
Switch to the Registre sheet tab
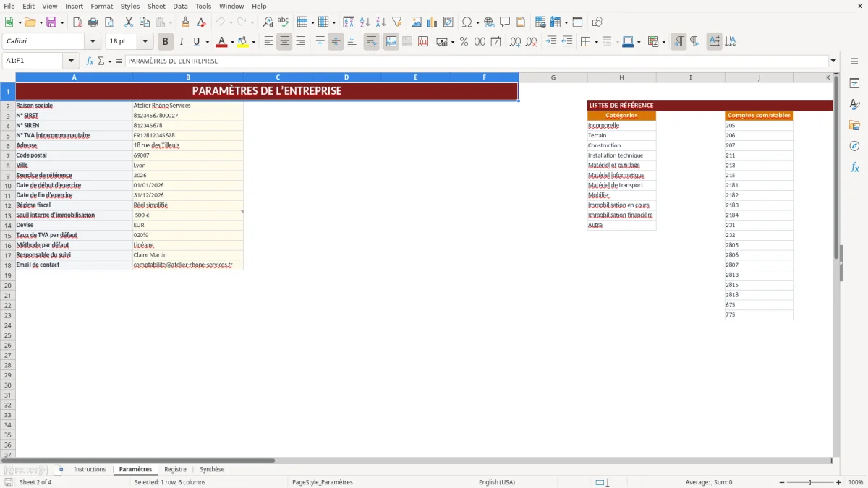[175, 469]
